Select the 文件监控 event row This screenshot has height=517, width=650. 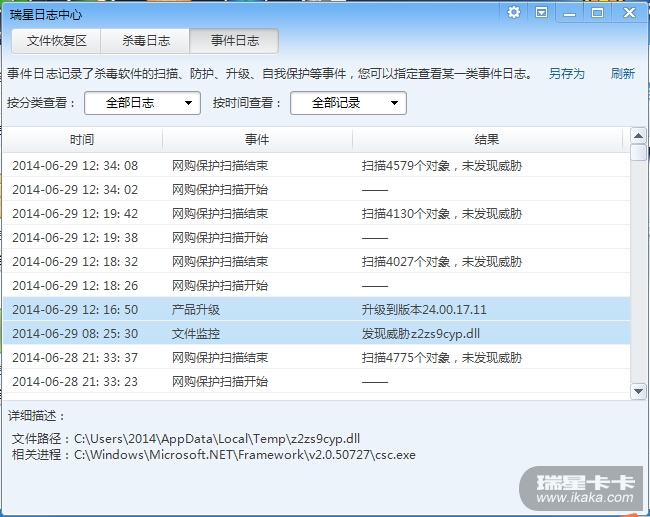click(x=317, y=333)
